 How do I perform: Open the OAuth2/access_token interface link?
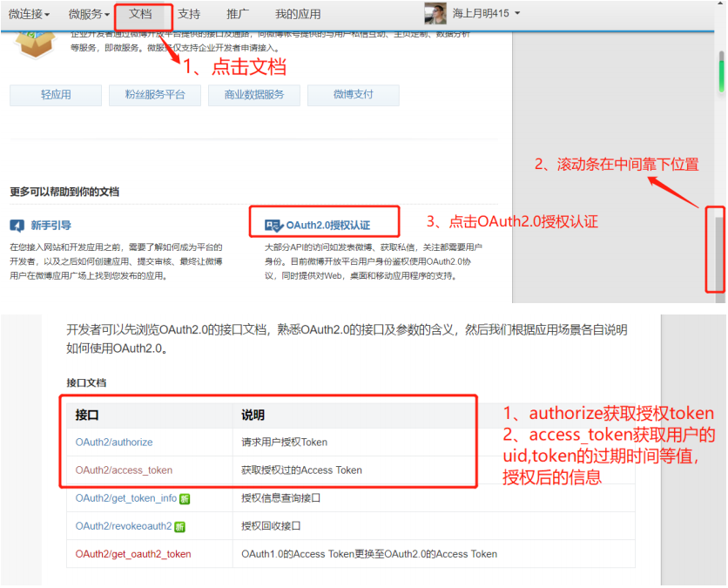coord(124,470)
